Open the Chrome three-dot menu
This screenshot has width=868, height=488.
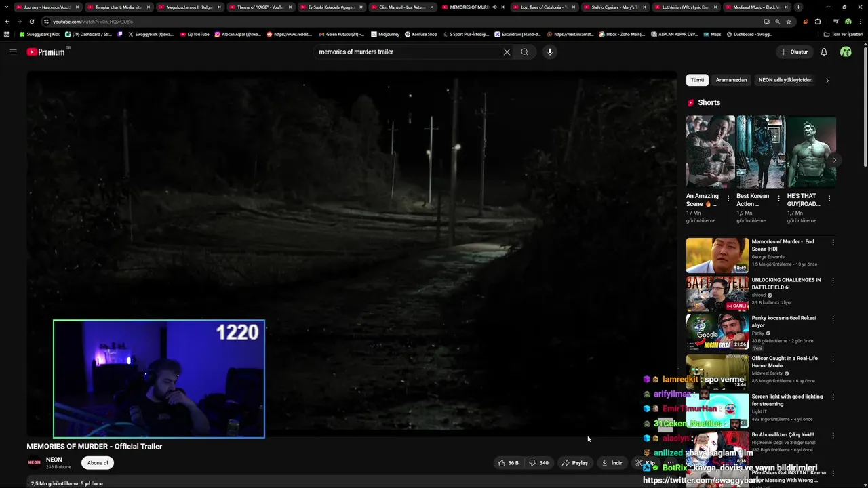(x=861, y=22)
